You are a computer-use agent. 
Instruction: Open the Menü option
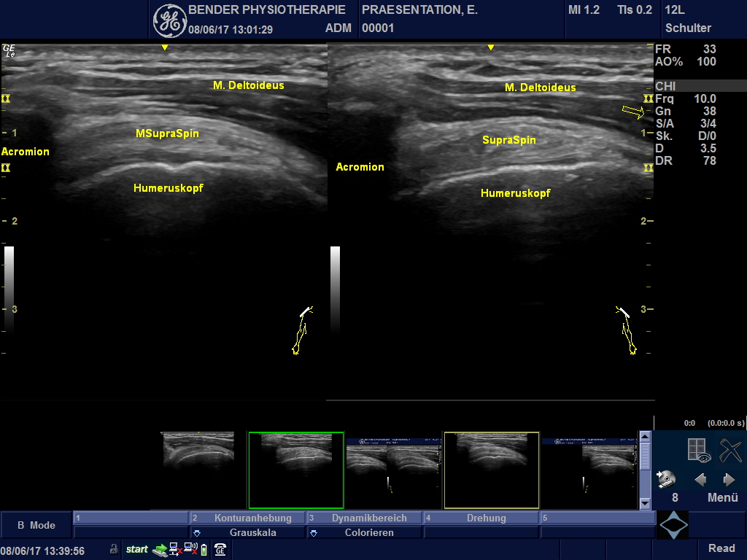tap(723, 498)
